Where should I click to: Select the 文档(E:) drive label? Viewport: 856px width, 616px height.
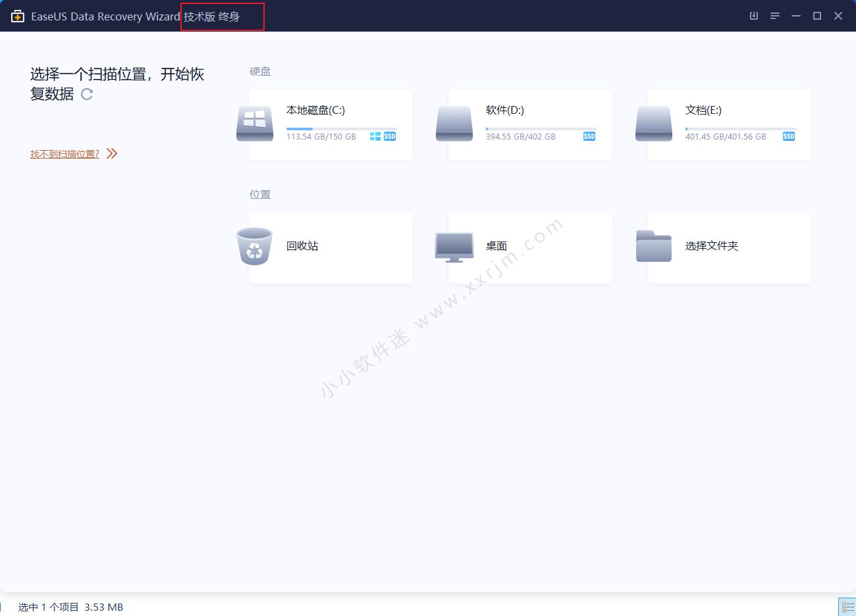point(703,110)
